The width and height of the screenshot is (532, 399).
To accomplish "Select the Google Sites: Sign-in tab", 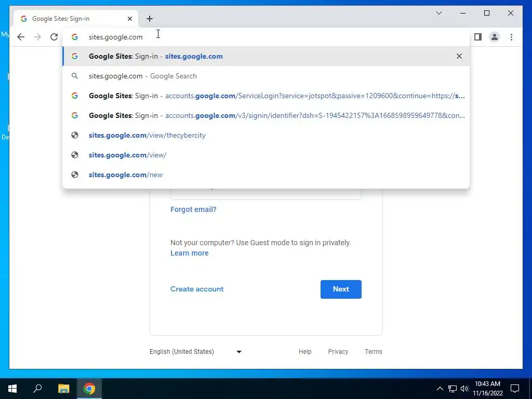I will click(x=76, y=19).
